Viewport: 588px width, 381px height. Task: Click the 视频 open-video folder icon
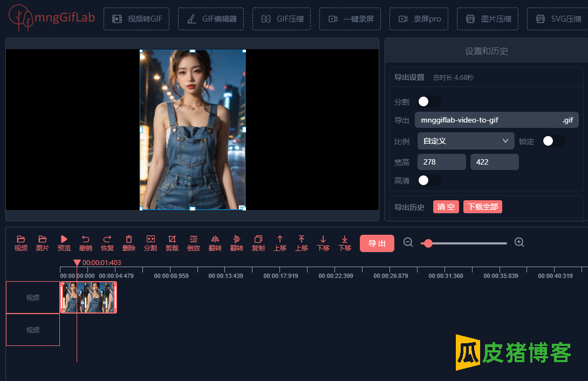coord(21,239)
